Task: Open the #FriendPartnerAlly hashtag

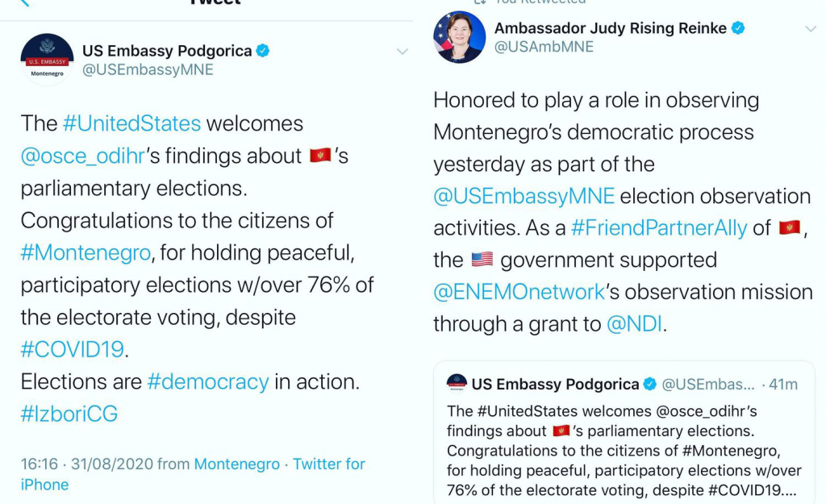Action: pyautogui.click(x=659, y=228)
